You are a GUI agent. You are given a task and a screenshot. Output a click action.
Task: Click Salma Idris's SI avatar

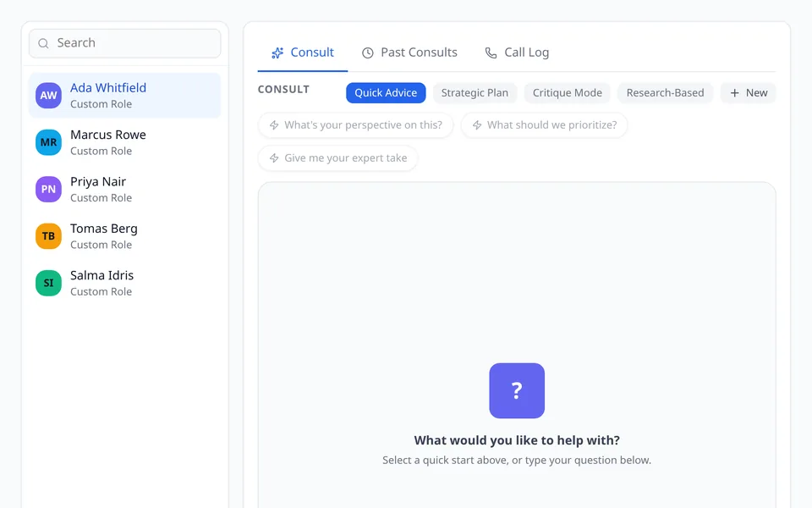pyautogui.click(x=49, y=283)
